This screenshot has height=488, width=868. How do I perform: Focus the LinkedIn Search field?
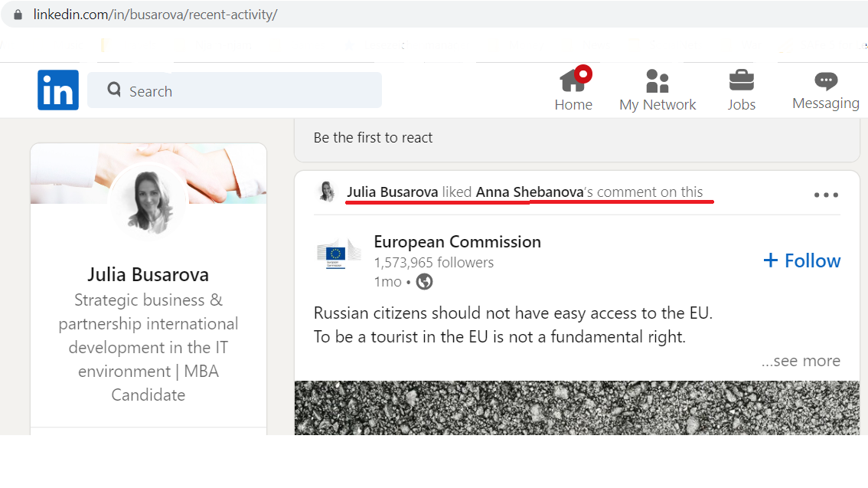tap(235, 90)
